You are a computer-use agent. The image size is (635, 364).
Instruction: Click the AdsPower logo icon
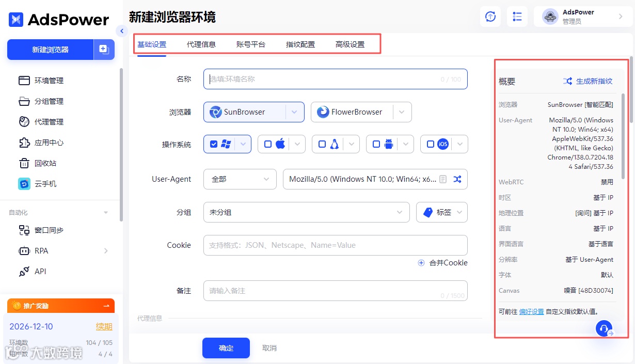tap(16, 20)
